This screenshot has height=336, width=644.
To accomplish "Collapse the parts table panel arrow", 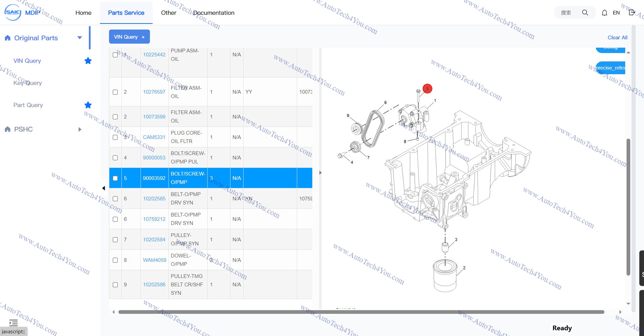I will 320,173.
